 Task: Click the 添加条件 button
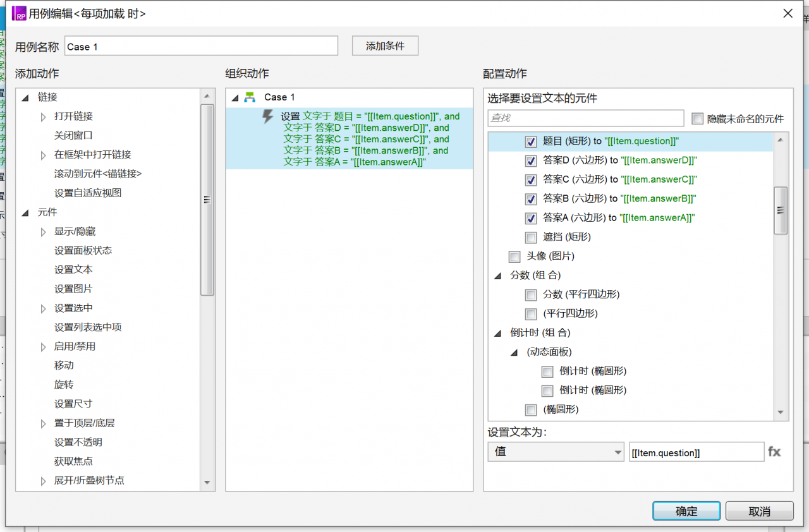pos(385,46)
